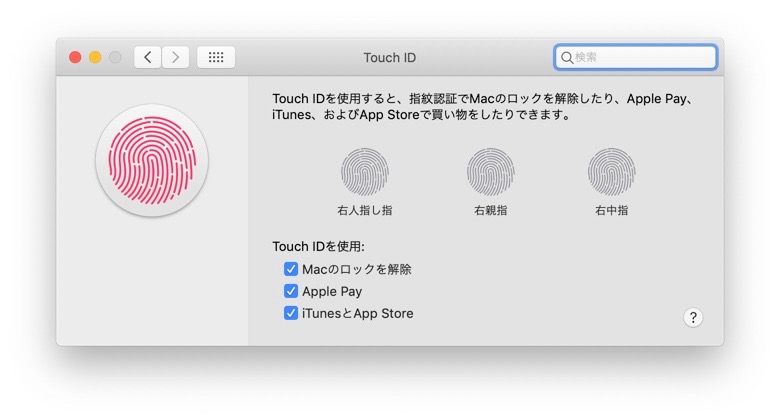The width and height of the screenshot is (780, 420).
Task: Open help with the question mark button
Action: tap(693, 317)
